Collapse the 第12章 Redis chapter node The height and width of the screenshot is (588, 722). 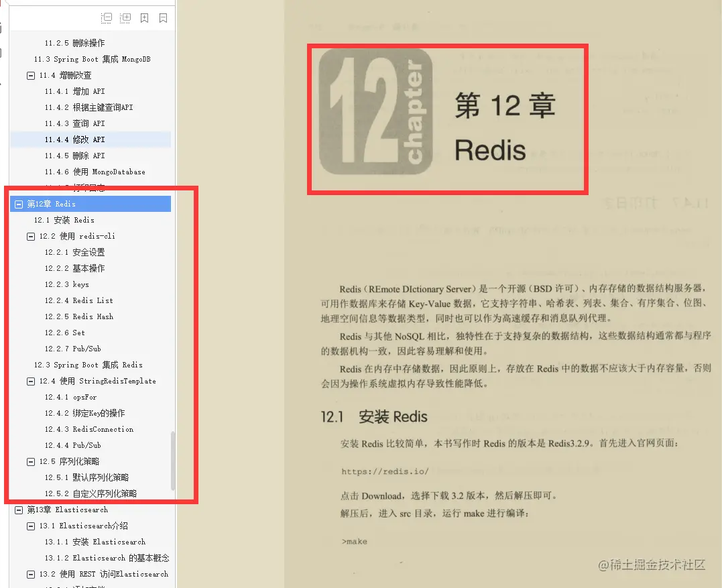[21, 203]
